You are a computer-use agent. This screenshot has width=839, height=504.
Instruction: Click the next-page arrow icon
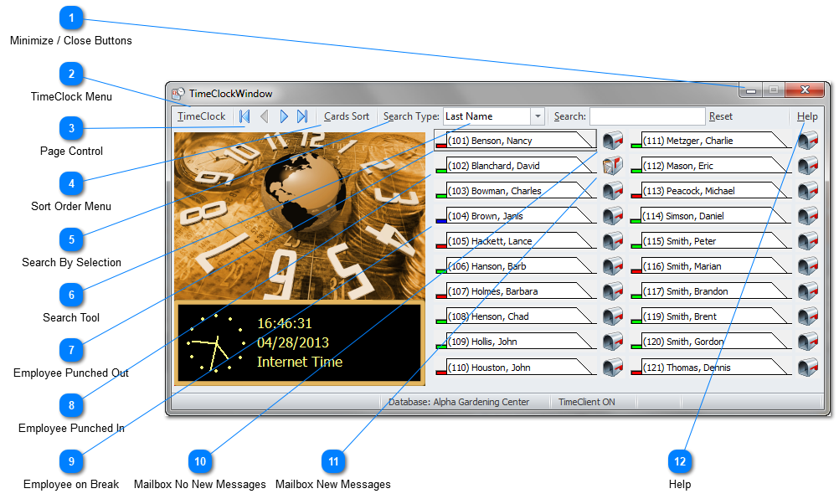click(284, 116)
